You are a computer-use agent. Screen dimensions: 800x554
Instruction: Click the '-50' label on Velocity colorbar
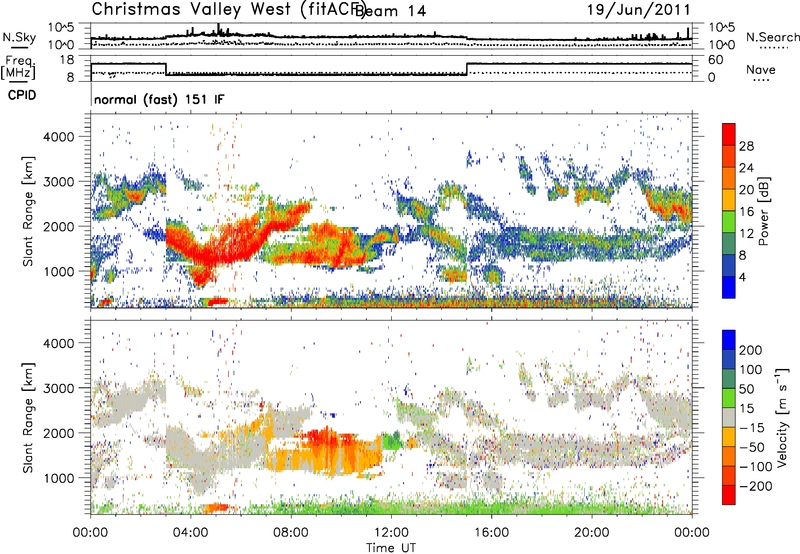pyautogui.click(x=752, y=447)
